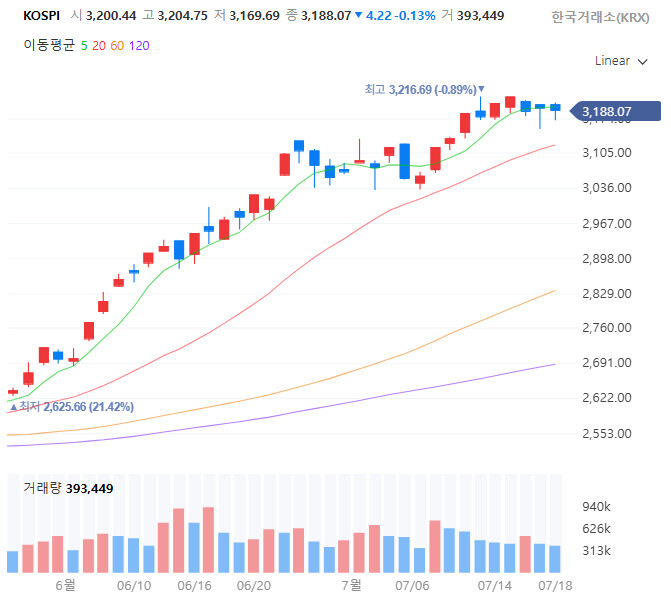Select the 7월 month marker
The image size is (671, 613).
click(350, 584)
